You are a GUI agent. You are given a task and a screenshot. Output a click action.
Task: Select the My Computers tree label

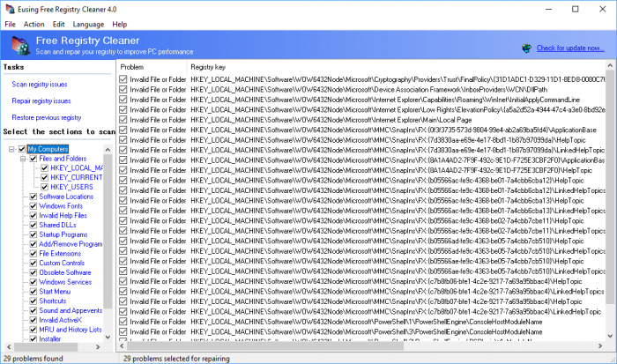(48, 149)
